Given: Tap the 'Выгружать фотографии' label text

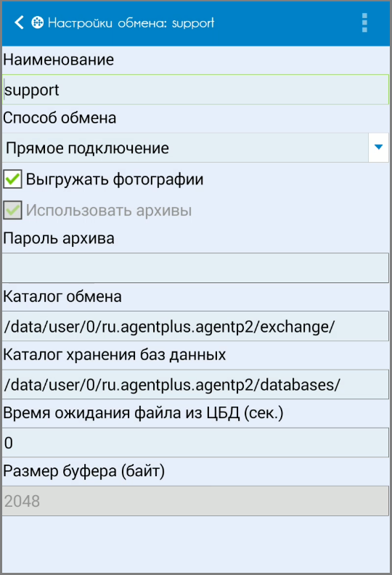Looking at the screenshot, I should click(x=115, y=179).
